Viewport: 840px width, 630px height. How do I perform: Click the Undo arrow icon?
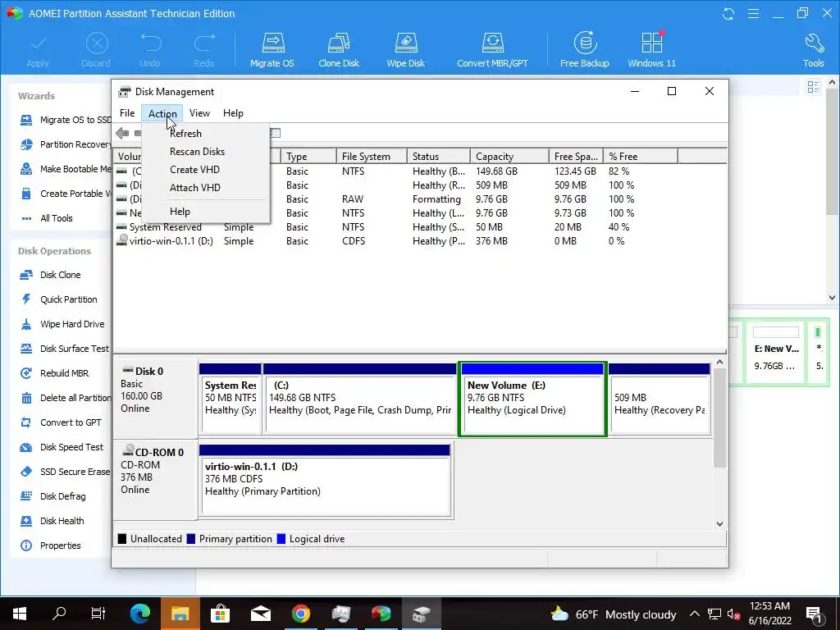(150, 50)
